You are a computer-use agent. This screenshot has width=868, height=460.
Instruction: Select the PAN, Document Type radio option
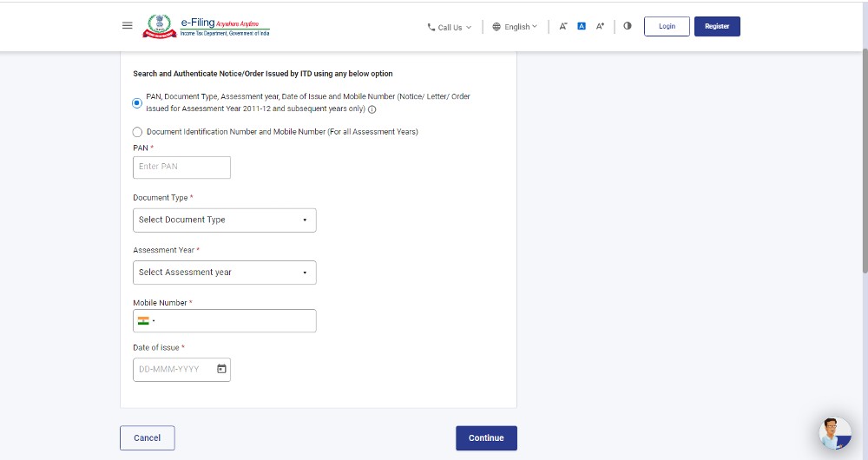pyautogui.click(x=137, y=103)
